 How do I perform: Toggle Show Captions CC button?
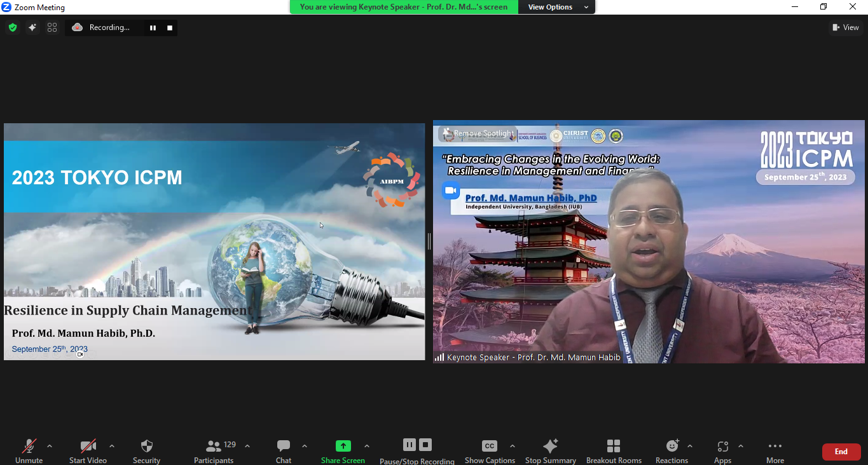[490, 451]
